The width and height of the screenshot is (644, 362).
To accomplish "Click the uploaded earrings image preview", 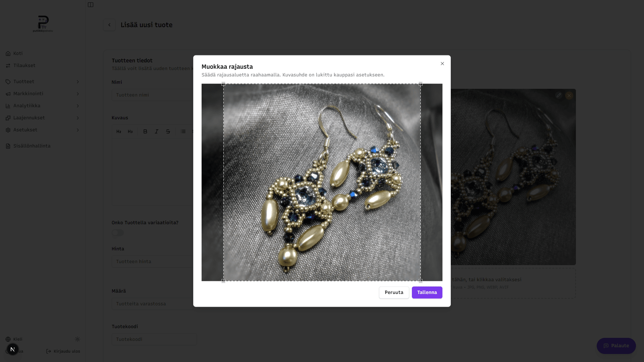I will (x=513, y=177).
